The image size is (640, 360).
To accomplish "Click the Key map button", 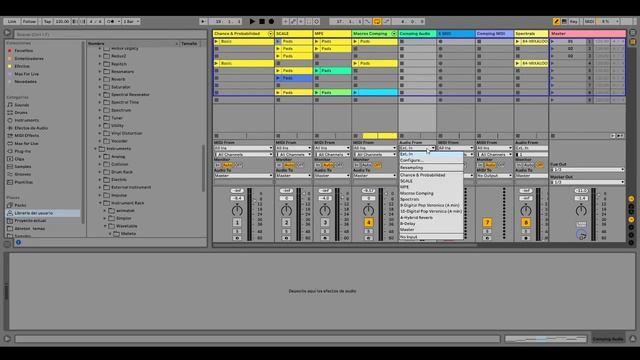I will [574, 21].
